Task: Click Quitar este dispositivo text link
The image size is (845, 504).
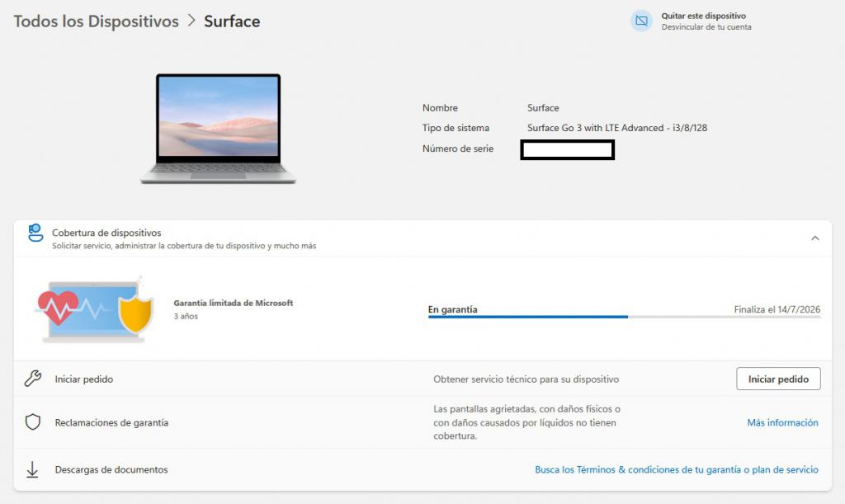Action: [703, 16]
